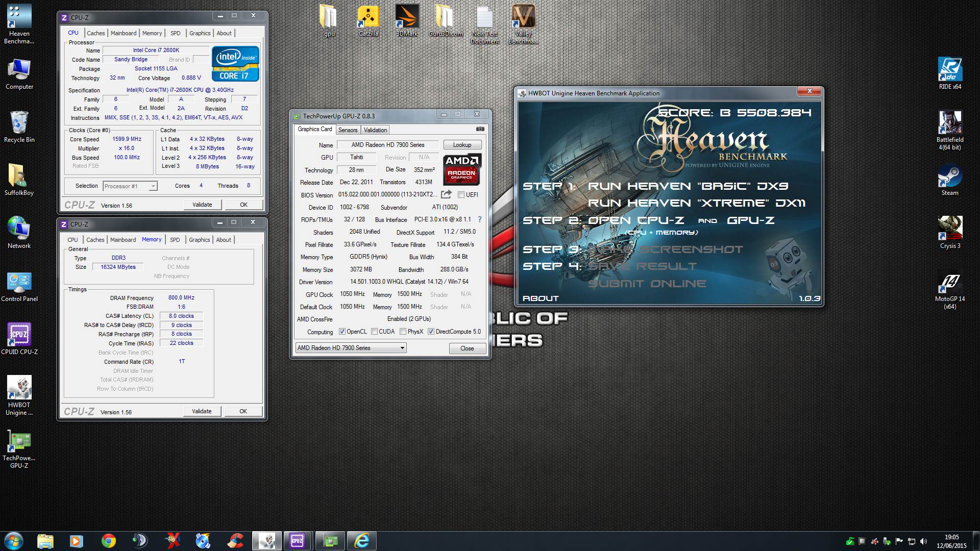The image size is (980, 551).
Task: Toggle the CUDA checkbox in GPU-Z
Action: click(374, 332)
